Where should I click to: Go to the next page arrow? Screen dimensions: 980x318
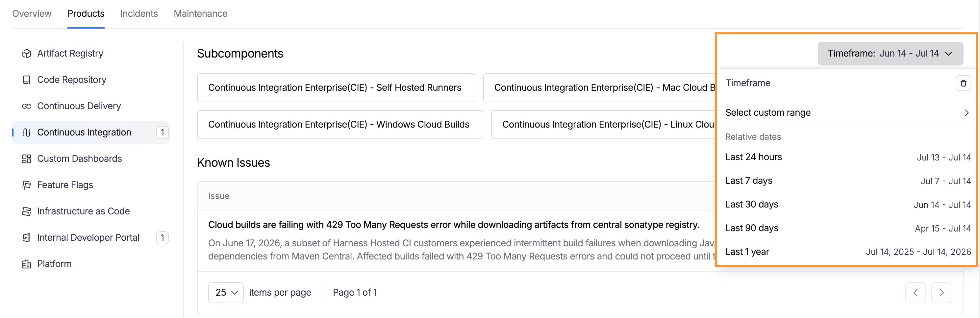click(941, 293)
